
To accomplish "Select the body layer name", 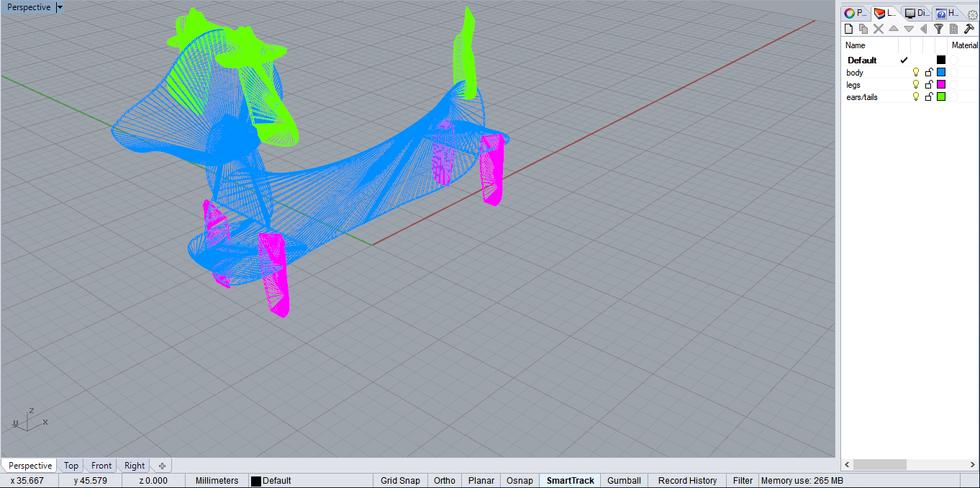I will pyautogui.click(x=855, y=73).
